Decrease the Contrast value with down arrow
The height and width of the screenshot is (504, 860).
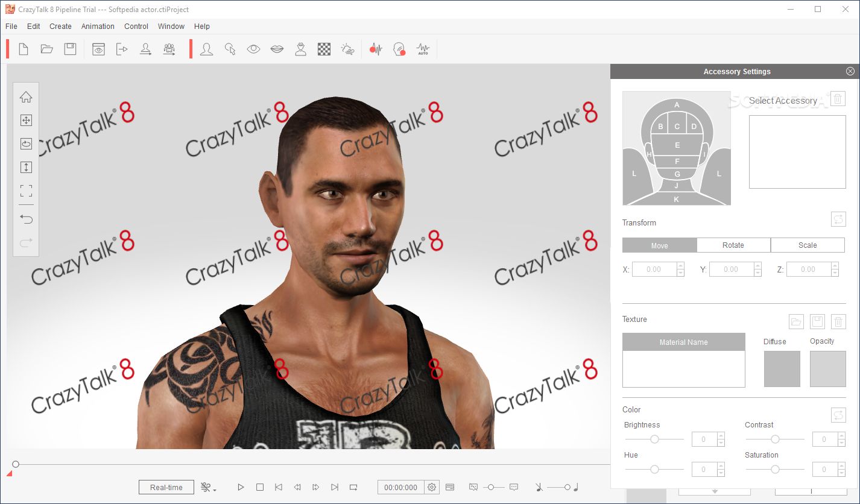click(841, 443)
